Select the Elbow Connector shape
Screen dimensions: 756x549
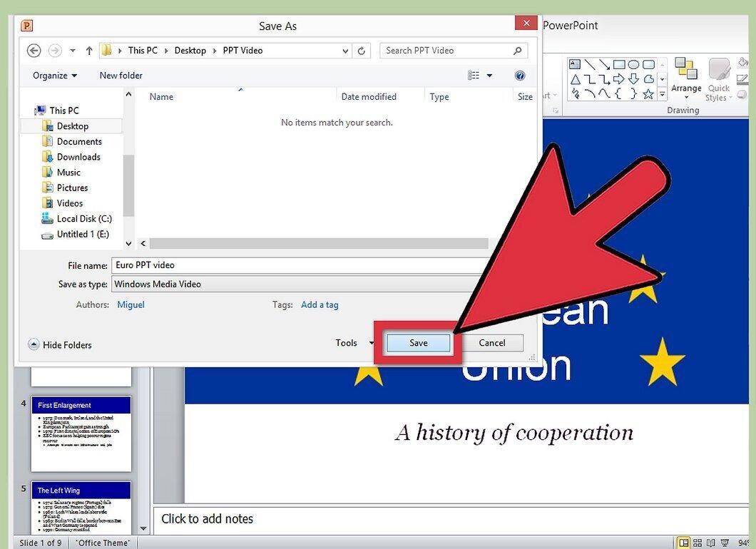tap(589, 79)
